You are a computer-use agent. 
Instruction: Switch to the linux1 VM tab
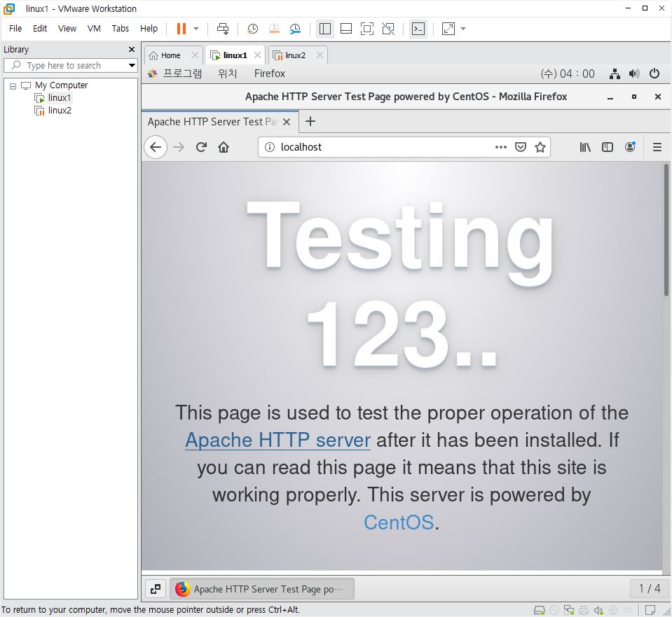(x=235, y=55)
